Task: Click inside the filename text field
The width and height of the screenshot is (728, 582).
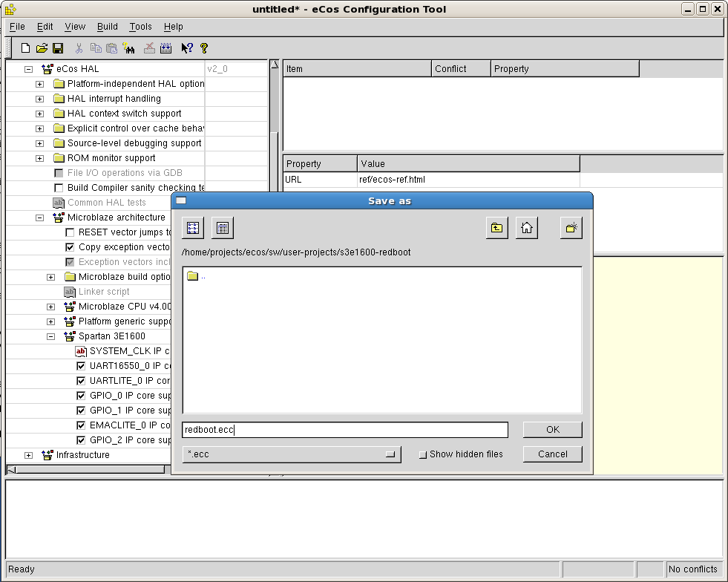Action: point(345,430)
